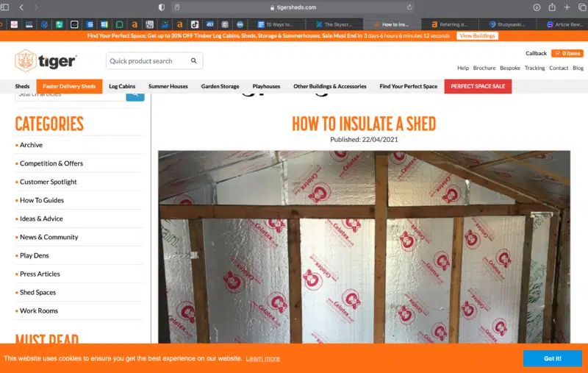
Task: Open Safari downloads list
Action: (537, 7)
